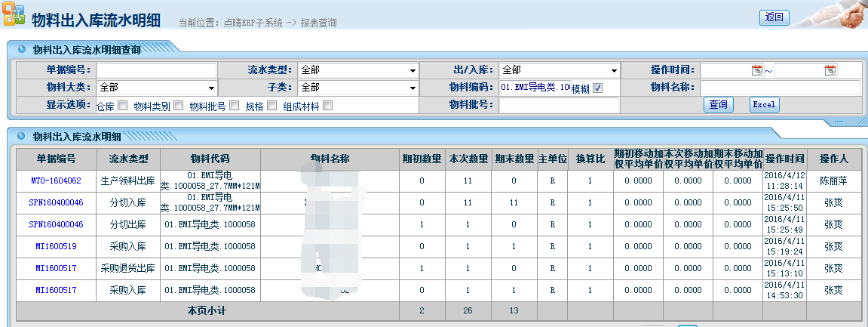868x327 pixels.
Task: Click the query panel header bullet icon
Action: click(21, 50)
